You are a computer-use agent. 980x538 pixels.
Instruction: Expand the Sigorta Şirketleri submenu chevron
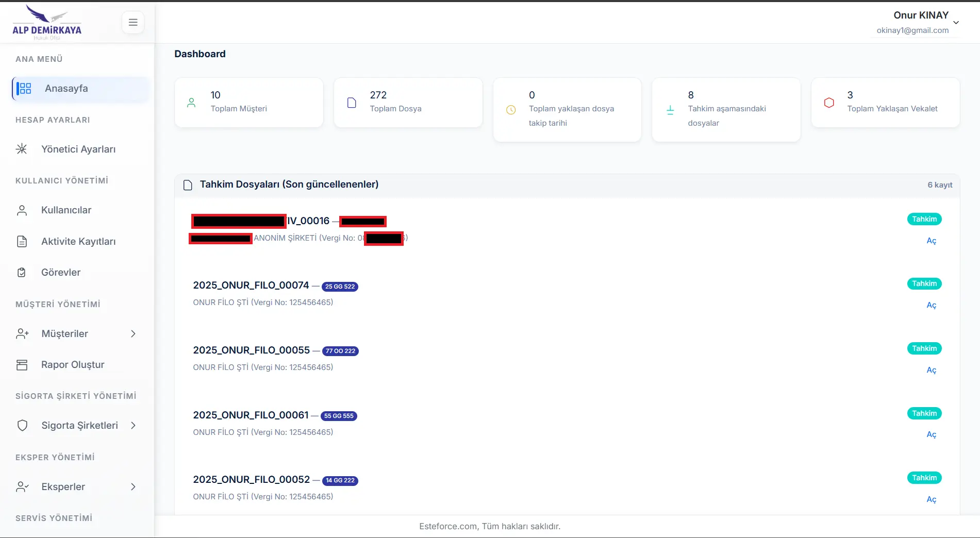133,425
